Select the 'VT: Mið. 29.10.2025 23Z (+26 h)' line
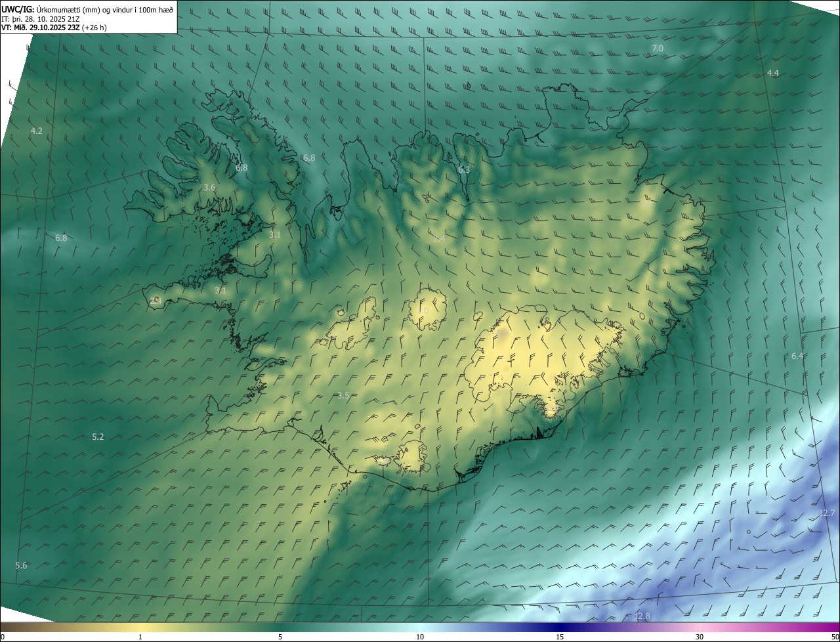Screen dimensions: 840x642 point(54,28)
